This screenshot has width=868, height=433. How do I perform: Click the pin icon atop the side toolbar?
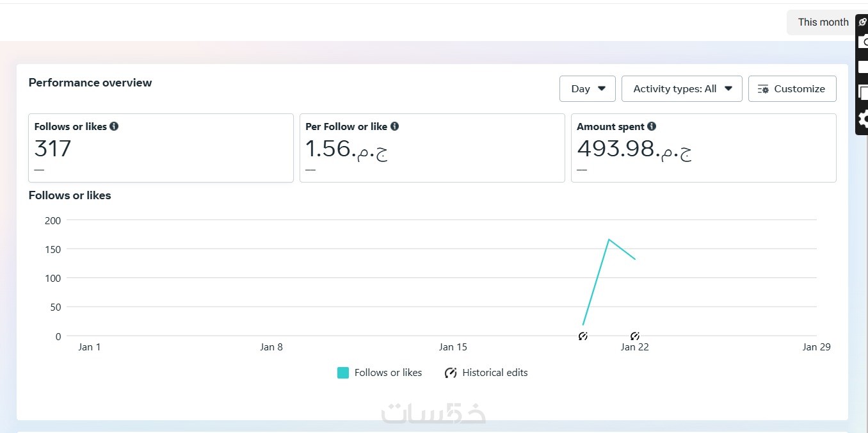point(863,22)
